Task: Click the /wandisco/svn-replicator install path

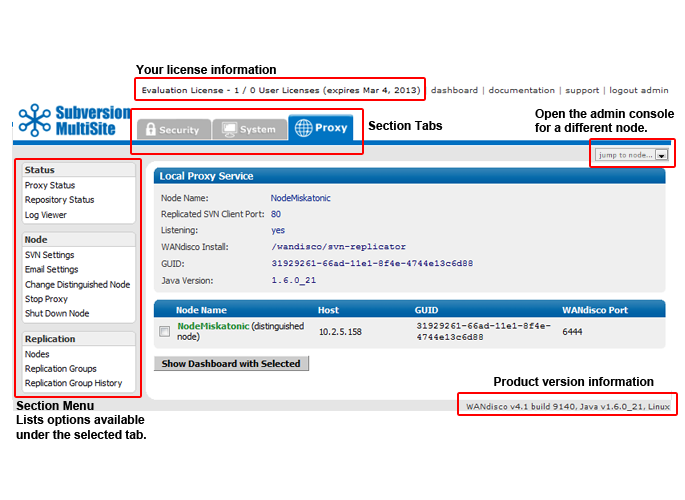Action: (339, 247)
